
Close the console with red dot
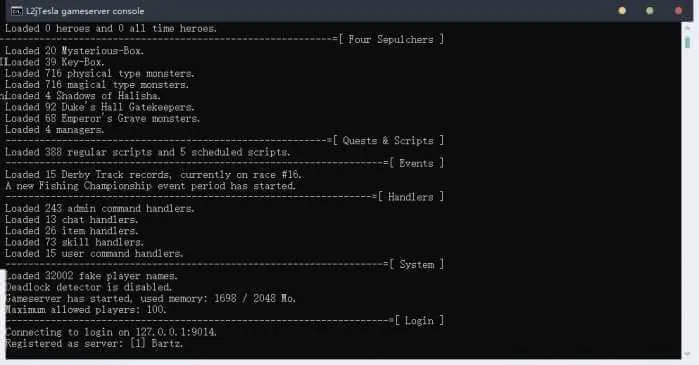click(678, 11)
